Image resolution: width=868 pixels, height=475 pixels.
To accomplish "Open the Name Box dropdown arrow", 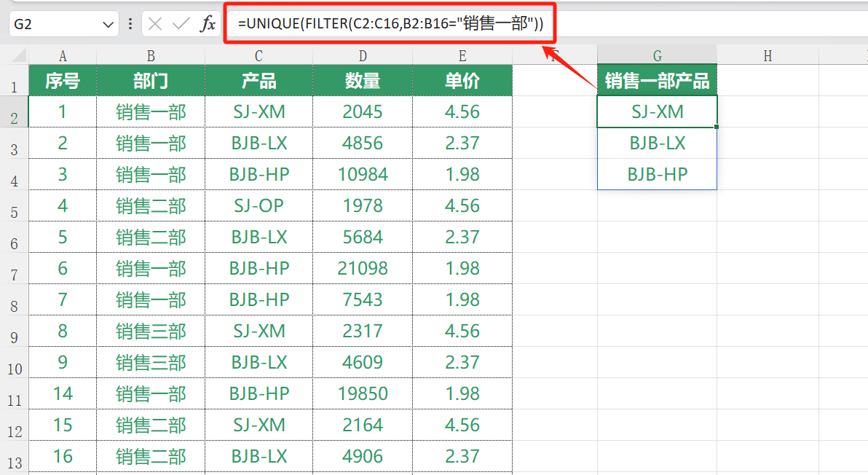I will (108, 24).
